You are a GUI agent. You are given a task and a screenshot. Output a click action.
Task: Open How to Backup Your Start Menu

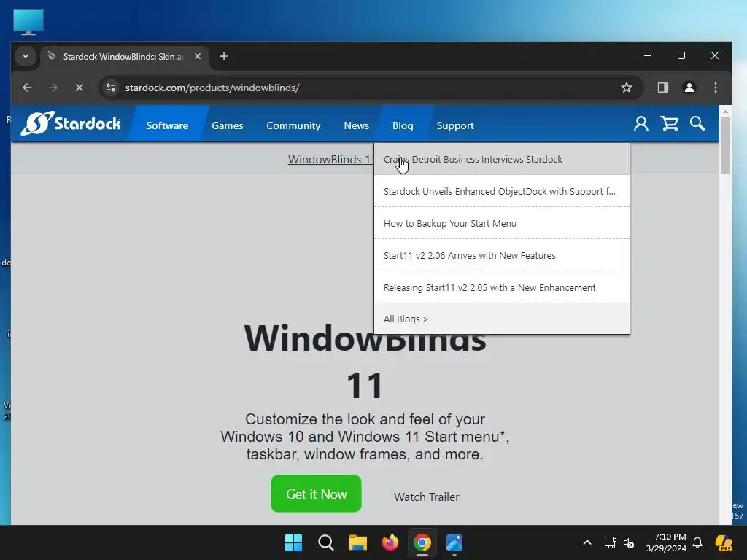502,223
